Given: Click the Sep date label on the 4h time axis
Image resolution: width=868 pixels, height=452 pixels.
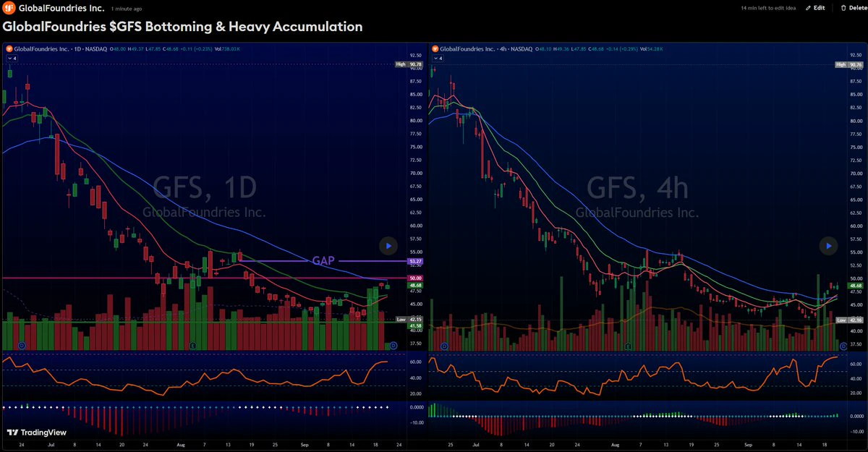Looking at the screenshot, I should tap(749, 445).
